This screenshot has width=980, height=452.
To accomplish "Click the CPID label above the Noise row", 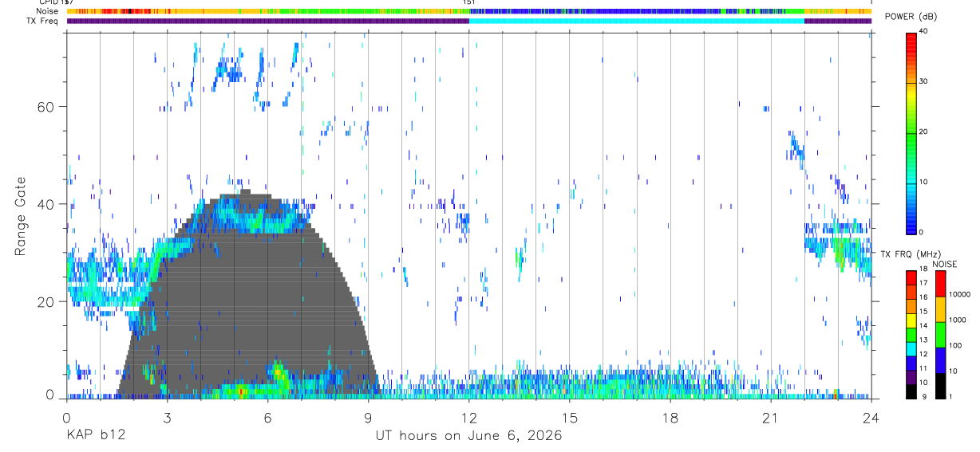I will pos(49,2).
